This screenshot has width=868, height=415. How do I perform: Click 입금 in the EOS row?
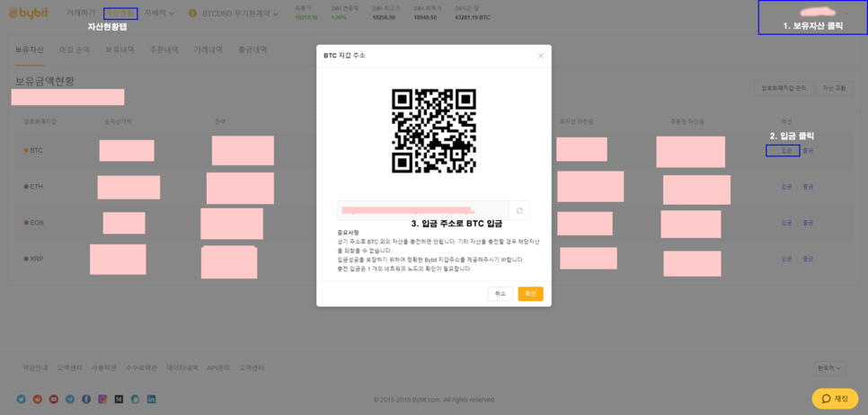786,223
